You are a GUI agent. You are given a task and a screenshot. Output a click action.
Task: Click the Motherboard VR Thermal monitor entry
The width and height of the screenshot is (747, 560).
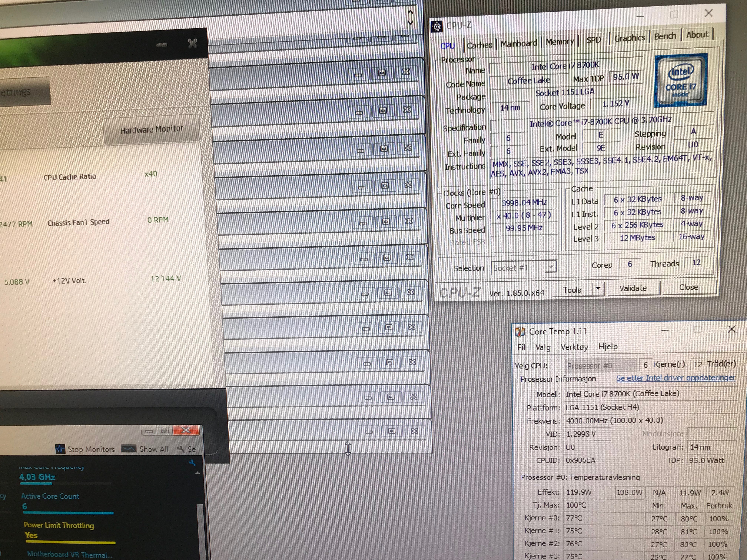click(x=69, y=555)
